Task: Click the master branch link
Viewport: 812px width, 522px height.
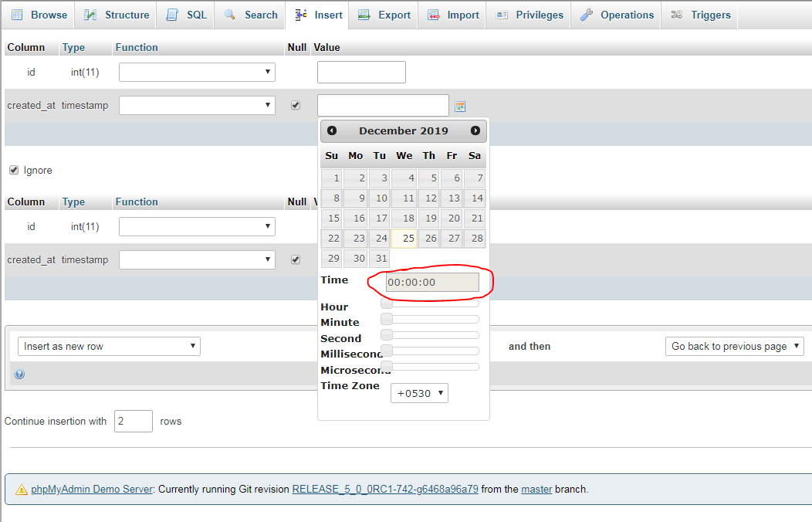Action: pyautogui.click(x=536, y=489)
